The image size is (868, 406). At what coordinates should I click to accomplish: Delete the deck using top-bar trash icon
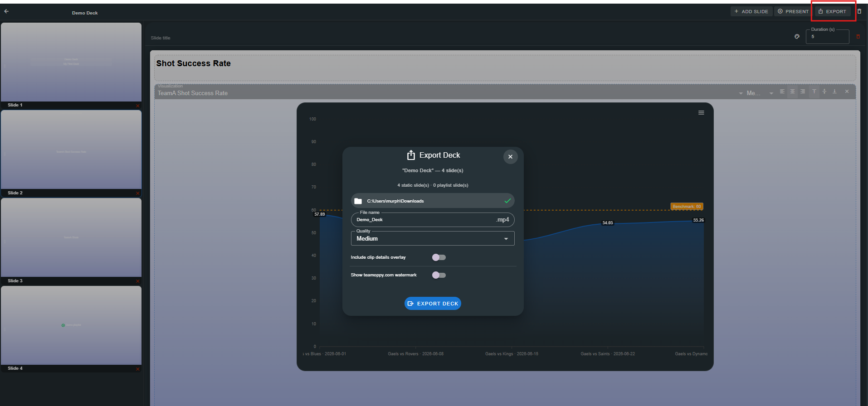tap(859, 11)
